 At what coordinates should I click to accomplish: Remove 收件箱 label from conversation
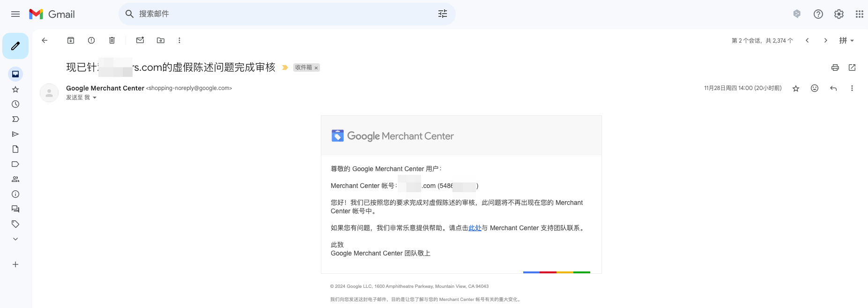click(316, 68)
